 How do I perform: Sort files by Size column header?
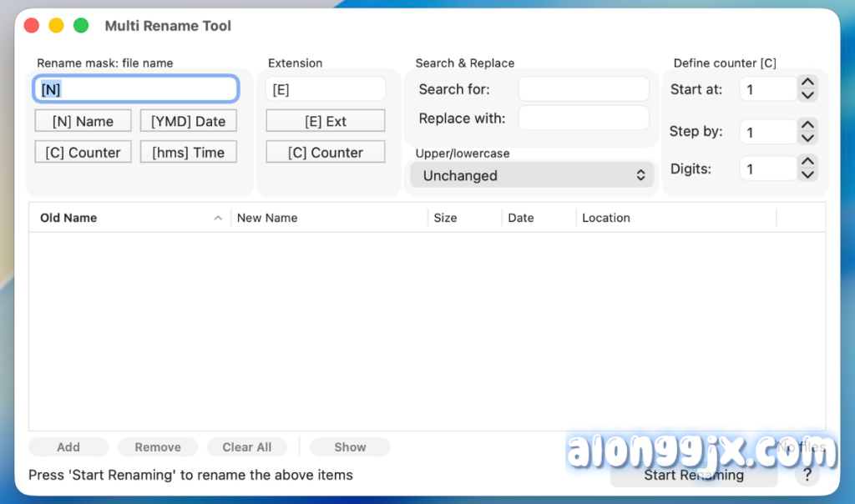[464, 218]
